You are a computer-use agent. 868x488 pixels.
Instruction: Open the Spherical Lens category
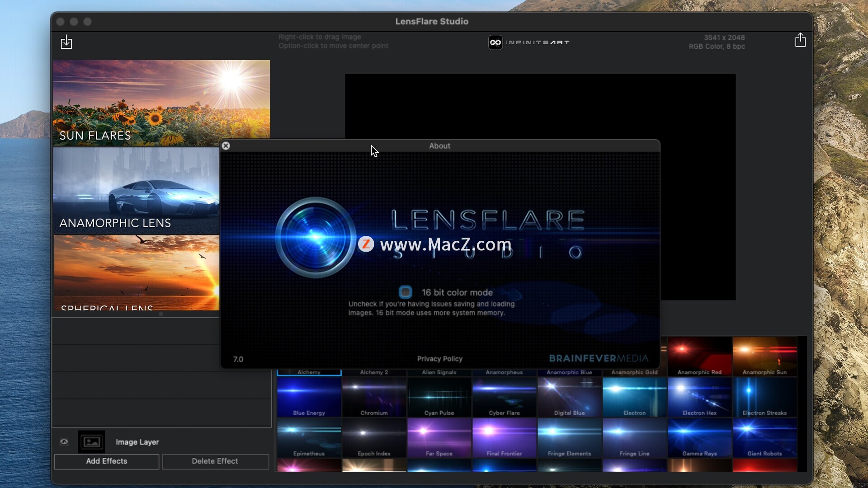(136, 272)
